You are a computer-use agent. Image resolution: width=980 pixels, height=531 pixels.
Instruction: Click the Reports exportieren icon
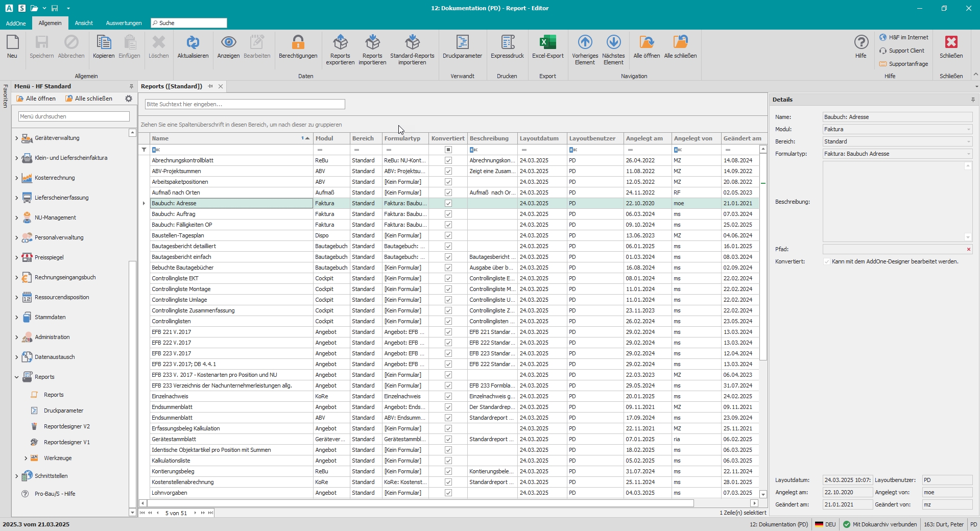click(340, 43)
